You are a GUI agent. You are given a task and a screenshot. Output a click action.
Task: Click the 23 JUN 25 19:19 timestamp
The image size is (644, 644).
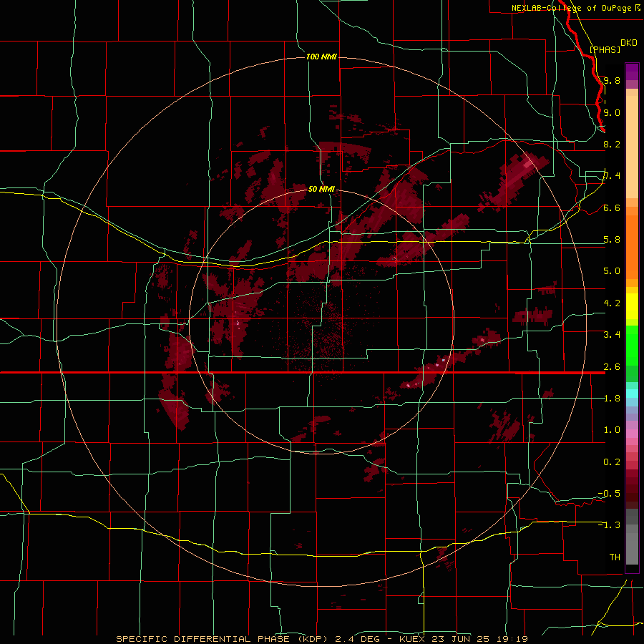[479, 639]
